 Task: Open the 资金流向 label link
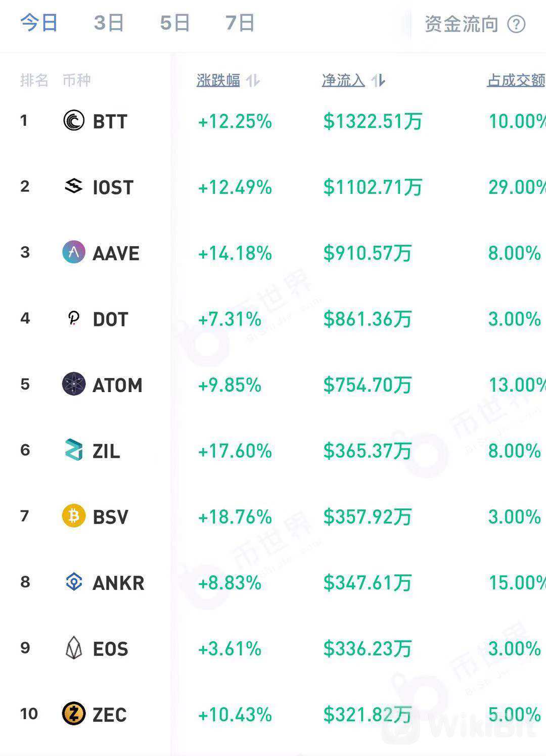462,24
